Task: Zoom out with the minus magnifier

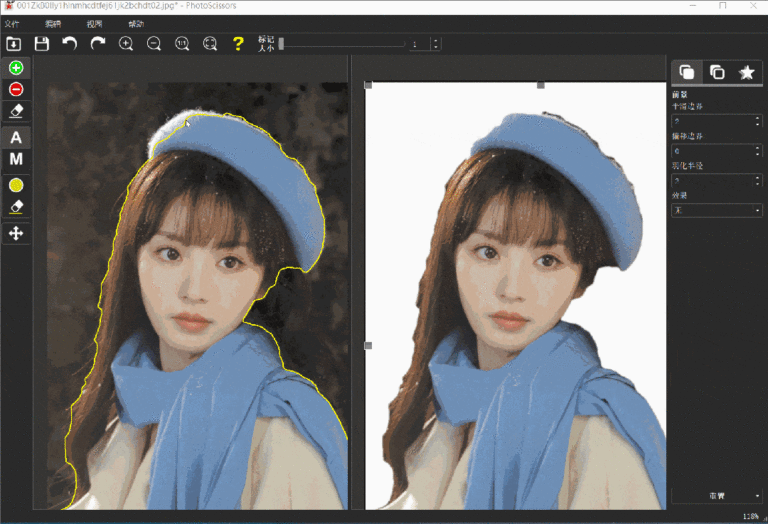Action: point(154,44)
